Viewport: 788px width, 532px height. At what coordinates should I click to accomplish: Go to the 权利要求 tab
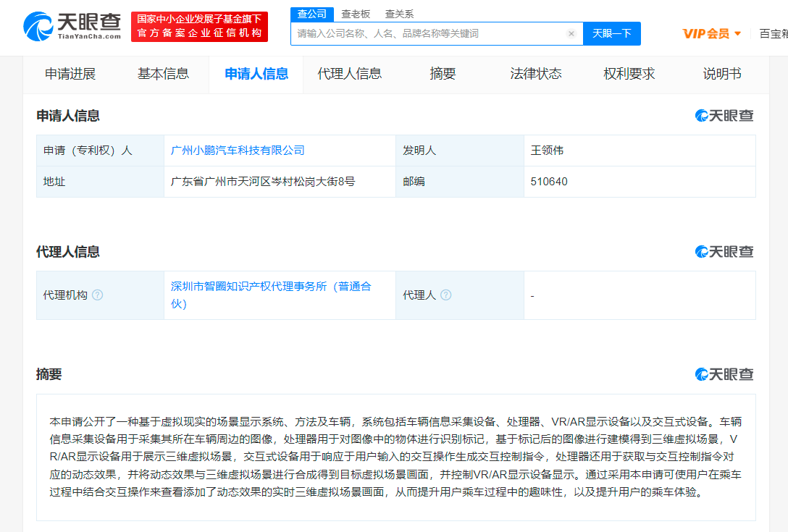pyautogui.click(x=629, y=74)
